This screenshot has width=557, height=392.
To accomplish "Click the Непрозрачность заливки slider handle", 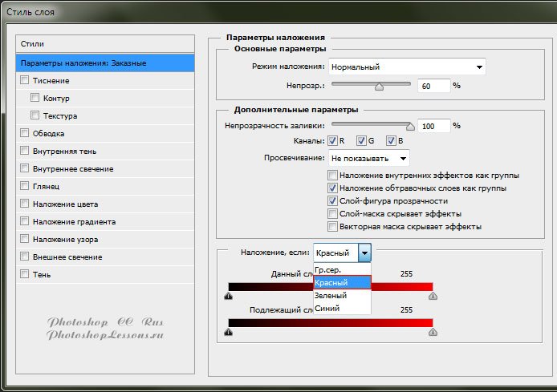I will pos(410,126).
